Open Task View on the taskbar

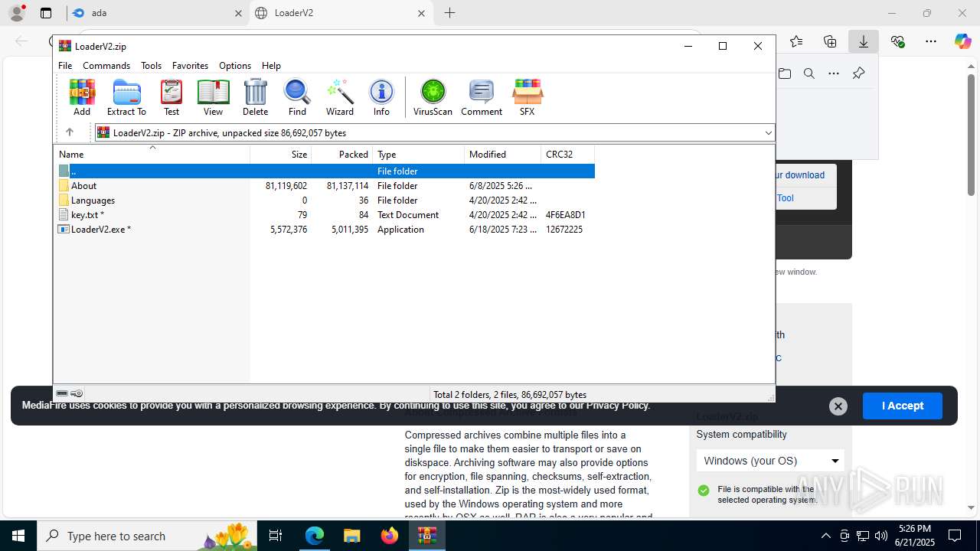tap(276, 536)
